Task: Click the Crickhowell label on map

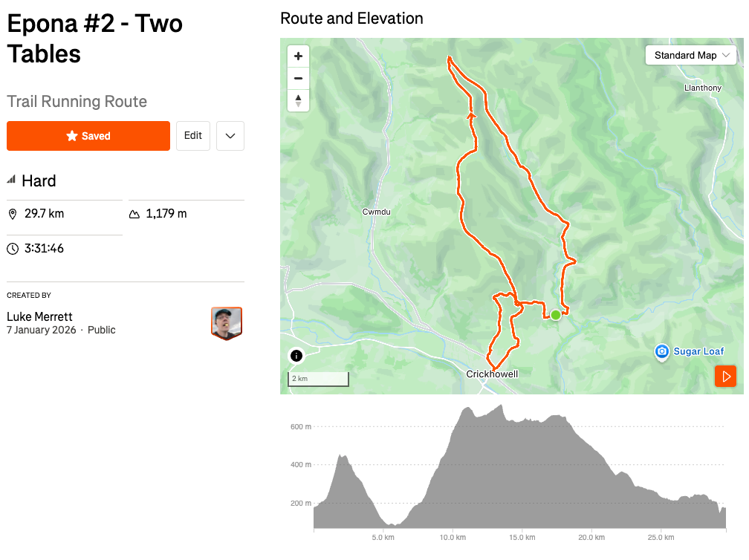Action: (492, 374)
